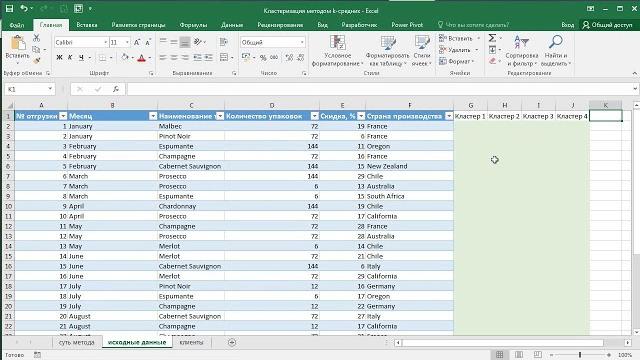Click the Общий доступ share button
Viewport: 640px width, 360px height.
[607, 25]
